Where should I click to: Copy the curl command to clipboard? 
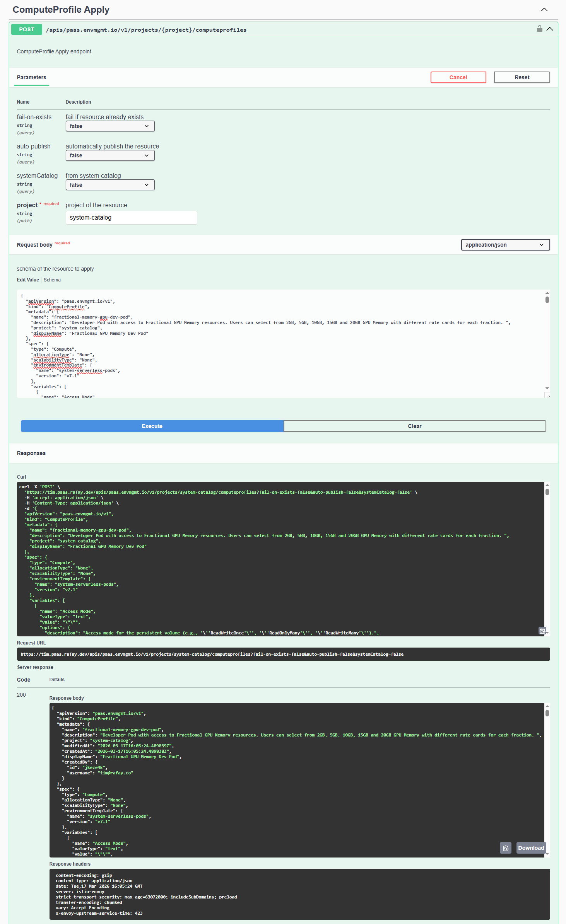point(542,631)
